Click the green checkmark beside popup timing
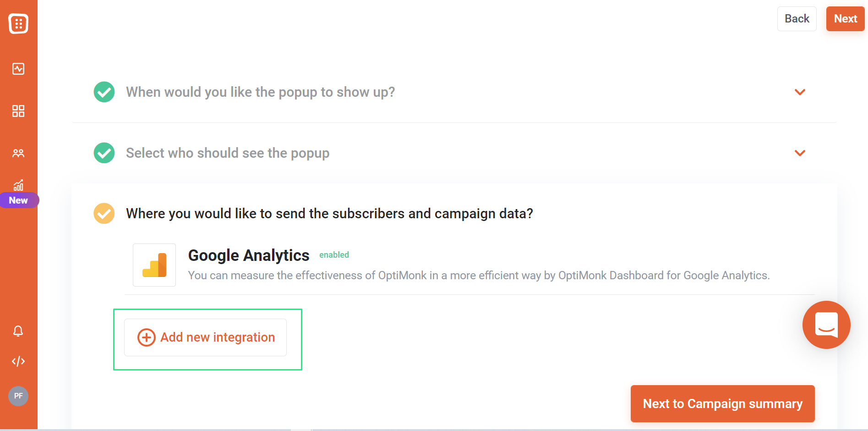 pyautogui.click(x=104, y=92)
